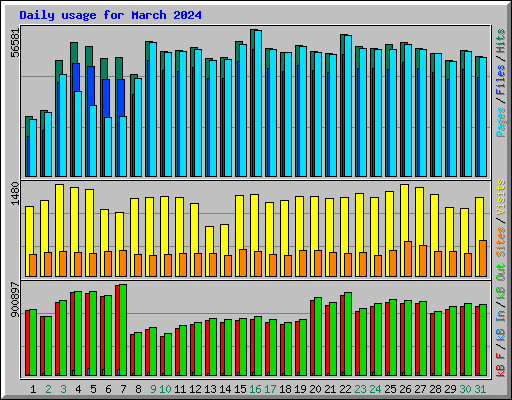Click the 56581 hits axis value

(x=15, y=43)
